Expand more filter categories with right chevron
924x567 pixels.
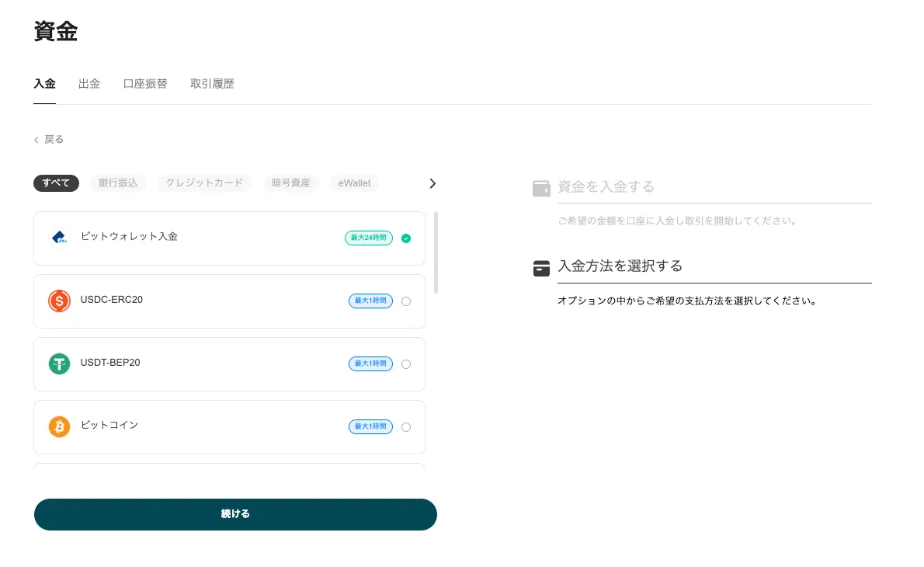[432, 183]
